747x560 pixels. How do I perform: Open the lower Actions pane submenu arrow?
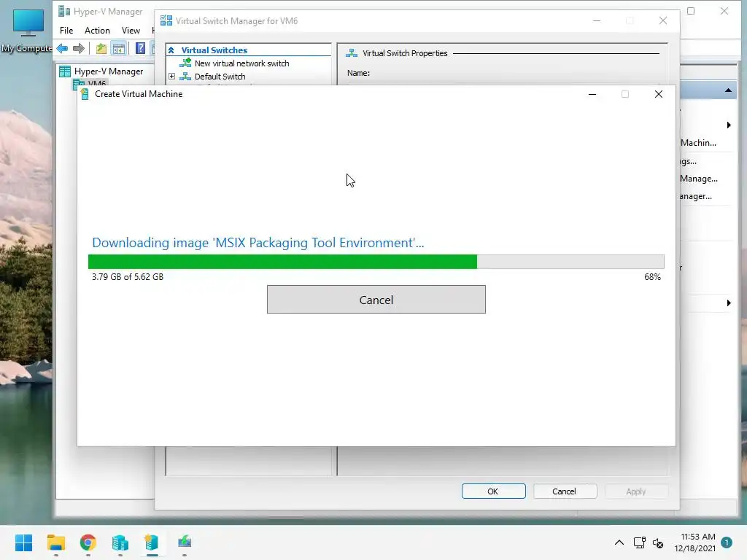(x=729, y=303)
